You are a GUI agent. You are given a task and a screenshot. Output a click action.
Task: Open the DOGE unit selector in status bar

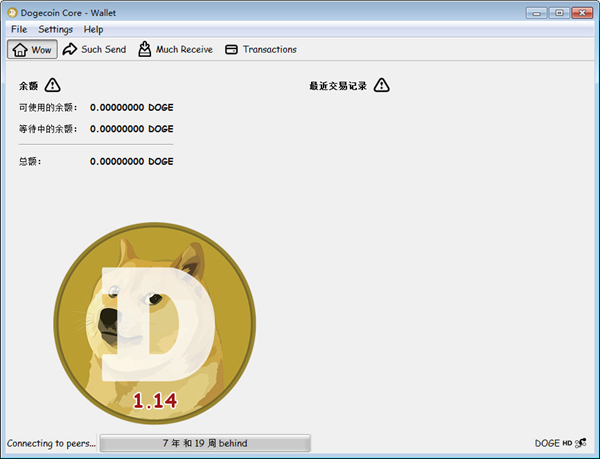(547, 443)
